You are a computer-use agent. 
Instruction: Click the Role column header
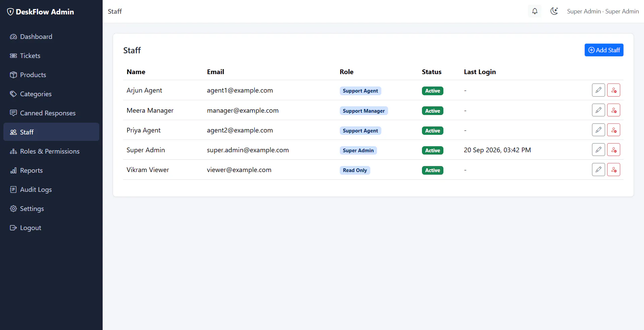(346, 72)
